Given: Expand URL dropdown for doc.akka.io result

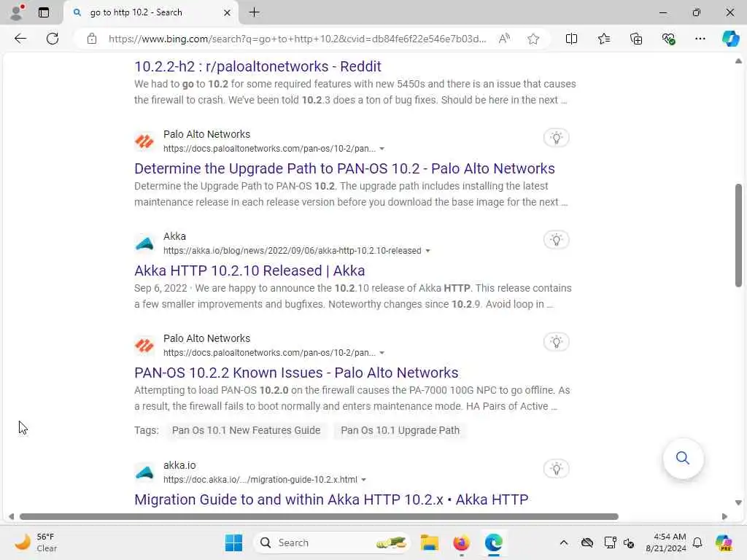Looking at the screenshot, I should coord(363,480).
